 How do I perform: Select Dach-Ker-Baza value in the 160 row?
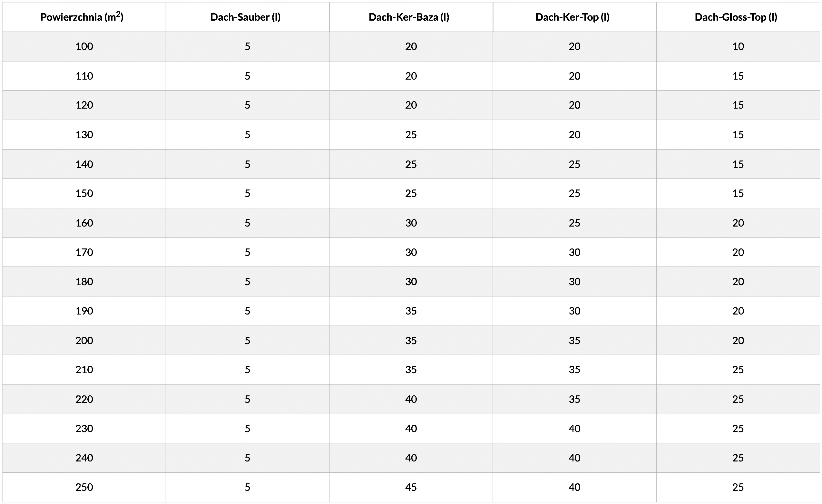pyautogui.click(x=411, y=223)
